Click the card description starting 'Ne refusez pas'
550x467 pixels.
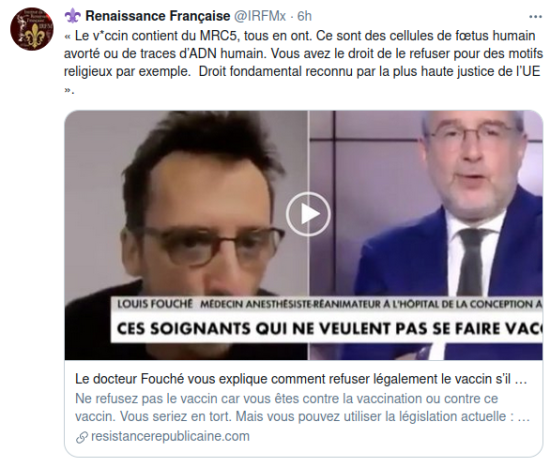tap(302, 407)
